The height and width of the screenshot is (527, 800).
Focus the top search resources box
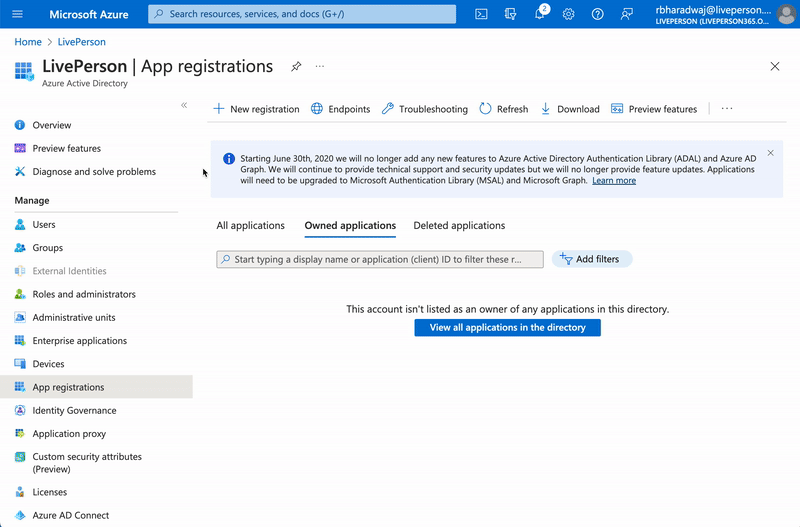click(x=302, y=14)
